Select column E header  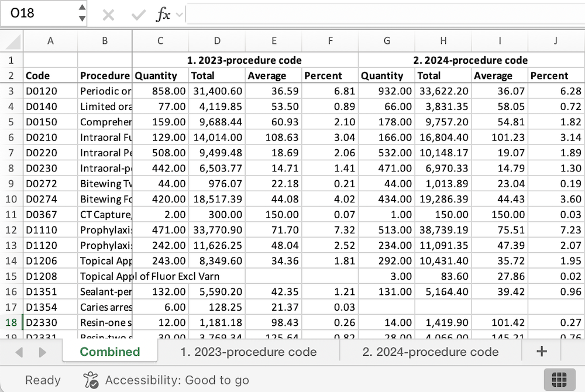(x=274, y=40)
